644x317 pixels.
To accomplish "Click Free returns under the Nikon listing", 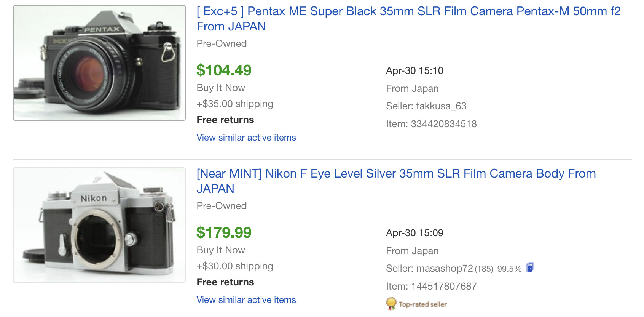I will click(225, 282).
